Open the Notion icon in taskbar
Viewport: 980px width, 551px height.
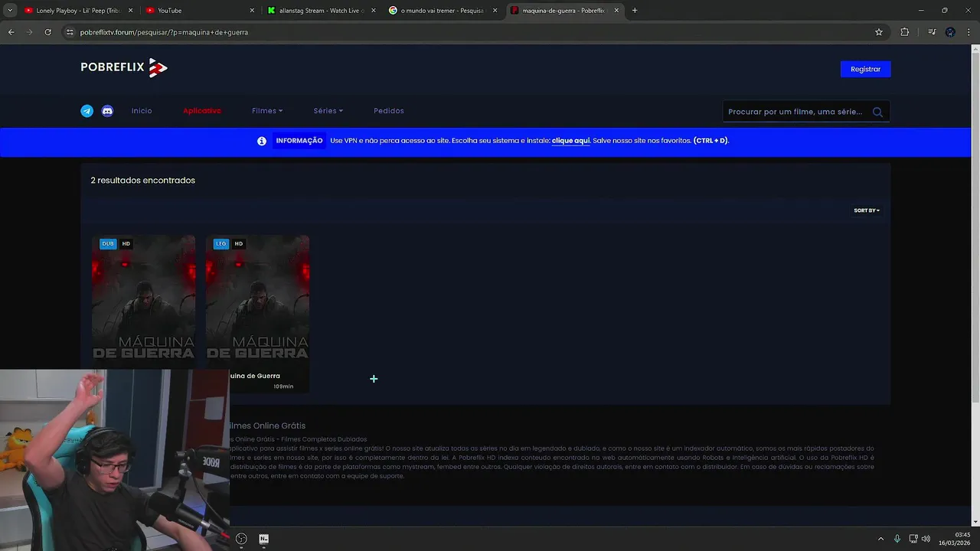pos(264,539)
